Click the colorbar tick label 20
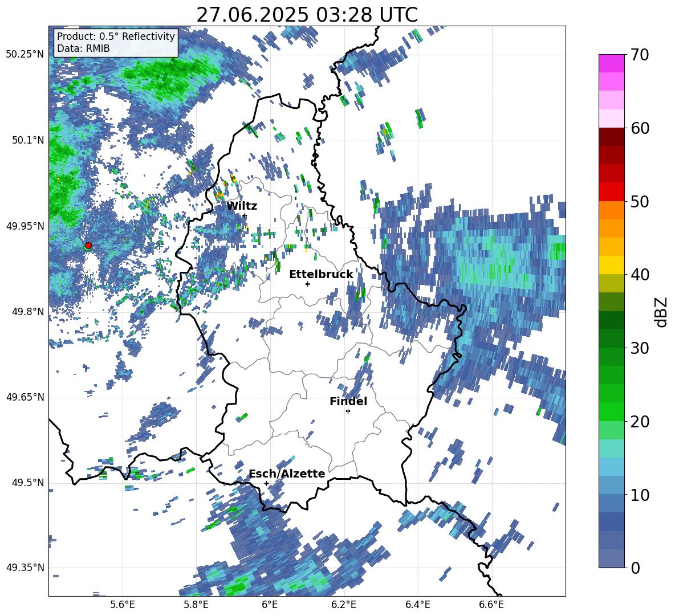This screenshot has height=616, width=675. click(639, 422)
